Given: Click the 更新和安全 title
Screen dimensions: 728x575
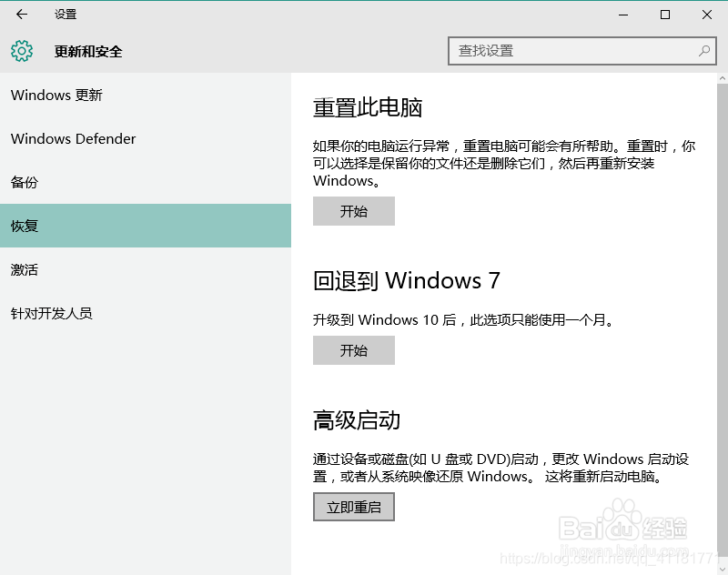Looking at the screenshot, I should [x=88, y=52].
